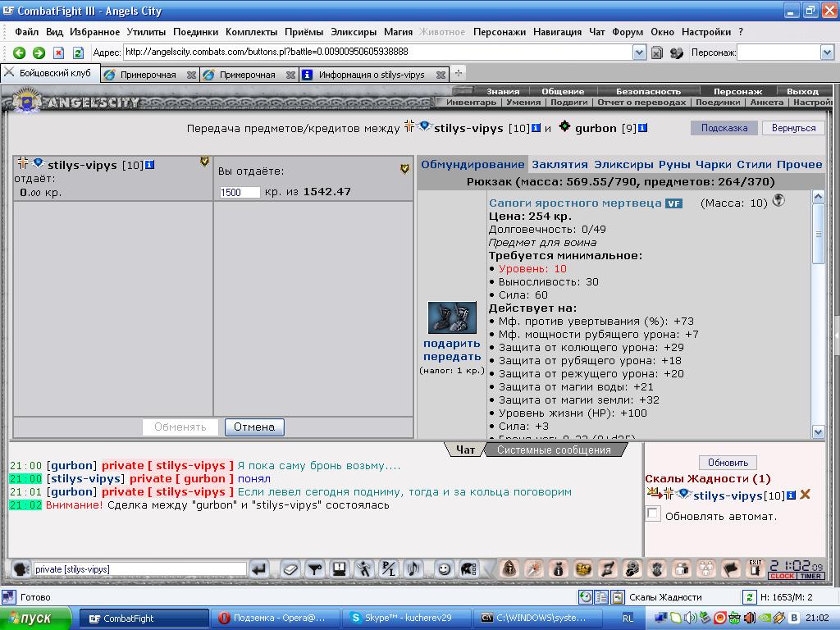The height and width of the screenshot is (630, 840).
Task: Click the flag icon in bottom toolbar
Action: pos(730,569)
